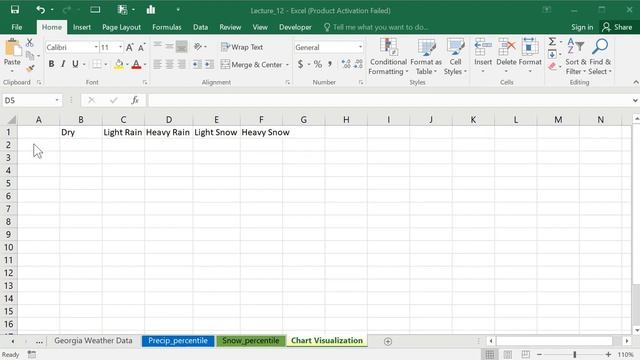Viewport: 640px width, 360px height.
Task: Click the Orientation text angle icon
Action: click(198, 47)
